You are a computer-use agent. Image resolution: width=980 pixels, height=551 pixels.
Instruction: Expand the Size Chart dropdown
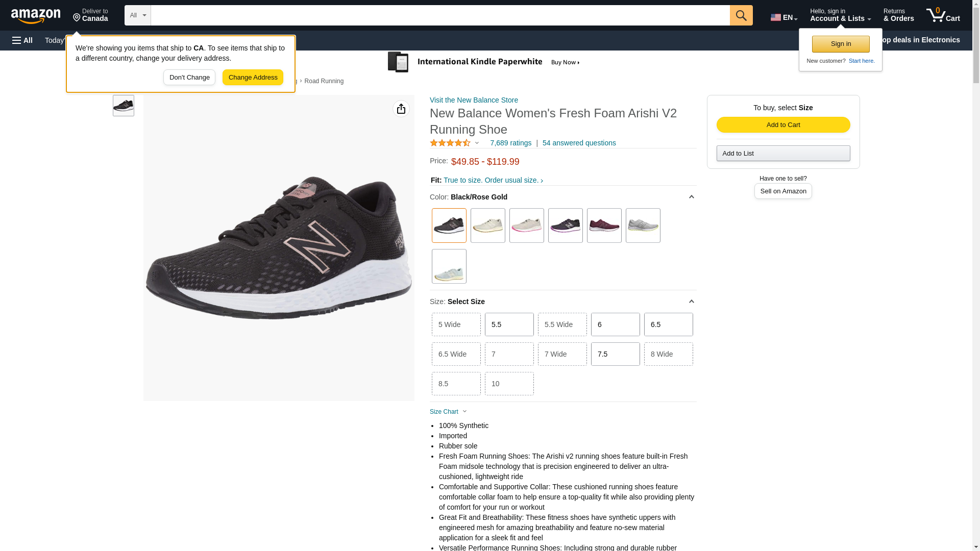(448, 412)
